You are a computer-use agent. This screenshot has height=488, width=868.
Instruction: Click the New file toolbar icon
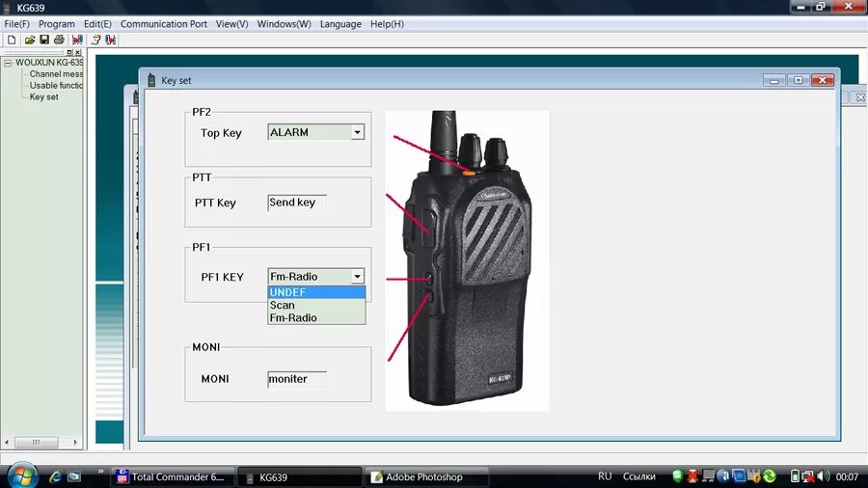tap(12, 40)
